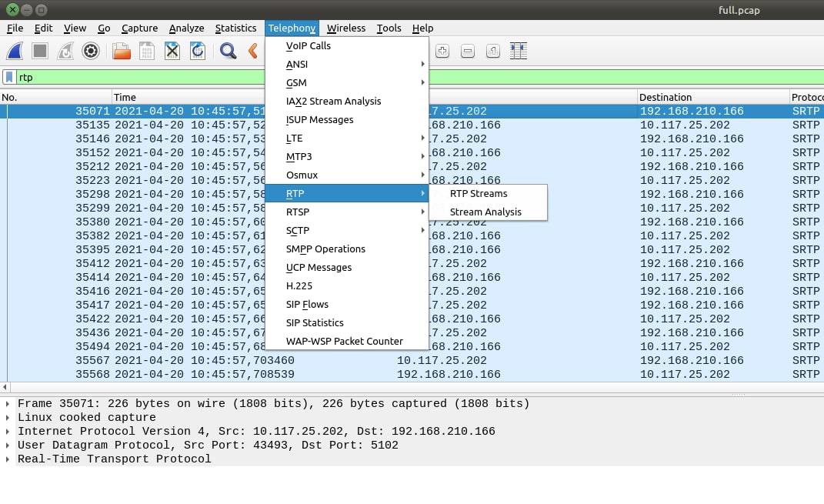Viewport: 824px width, 504px height.
Task: Close this capture file icon
Action: pos(172,51)
